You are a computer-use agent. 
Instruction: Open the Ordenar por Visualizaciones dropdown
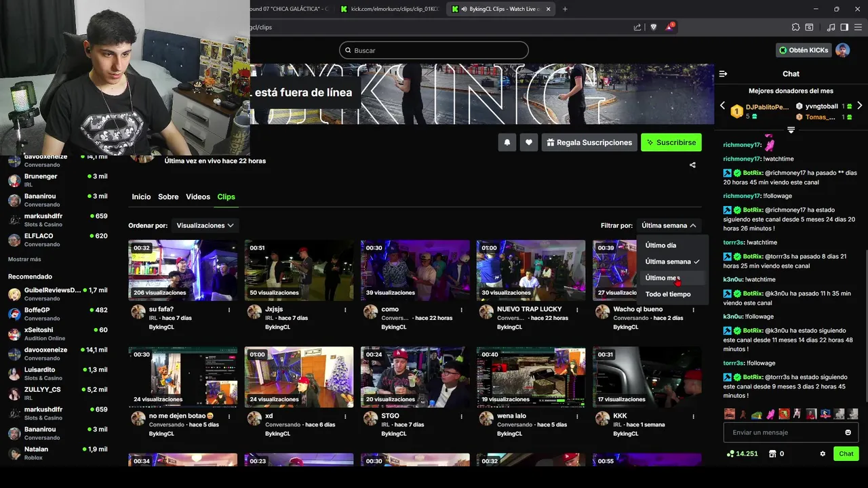pyautogui.click(x=205, y=225)
